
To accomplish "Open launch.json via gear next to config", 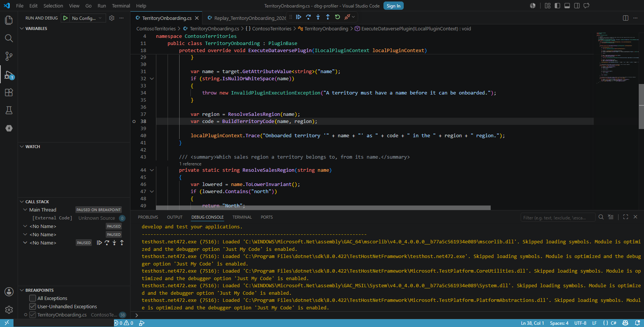I will [112, 18].
